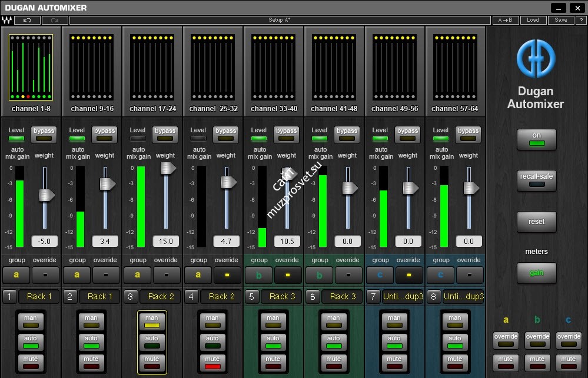
Task: Enable bypass for channel 6
Action: [347, 135]
